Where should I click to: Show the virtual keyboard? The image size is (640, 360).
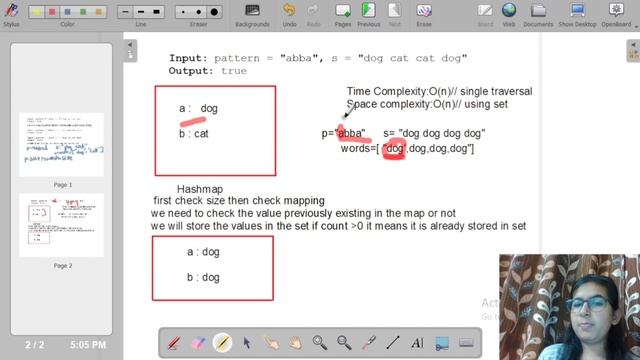point(466,343)
